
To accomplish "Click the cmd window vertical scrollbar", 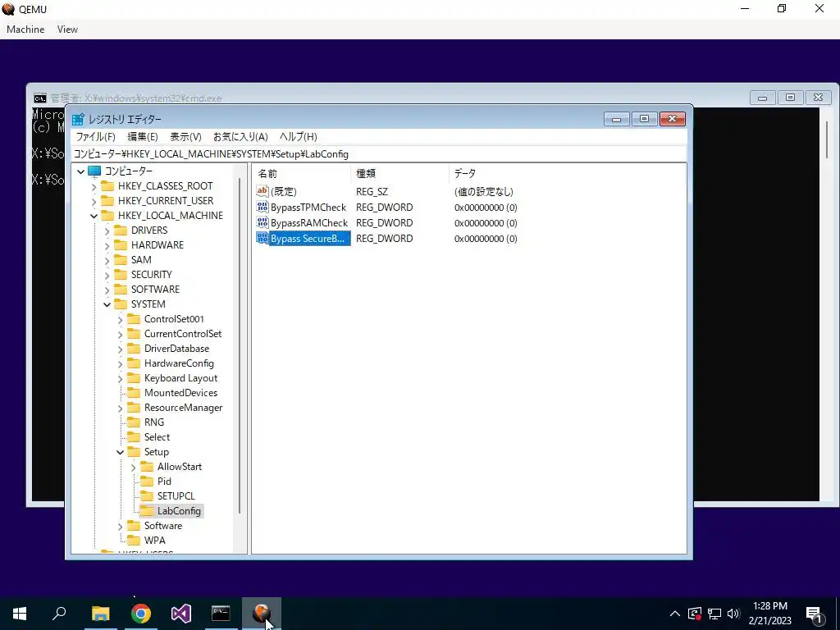I will tap(827, 139).
